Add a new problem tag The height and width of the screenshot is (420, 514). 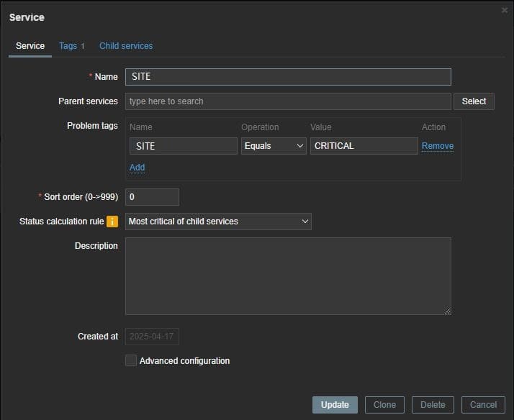[x=137, y=168]
